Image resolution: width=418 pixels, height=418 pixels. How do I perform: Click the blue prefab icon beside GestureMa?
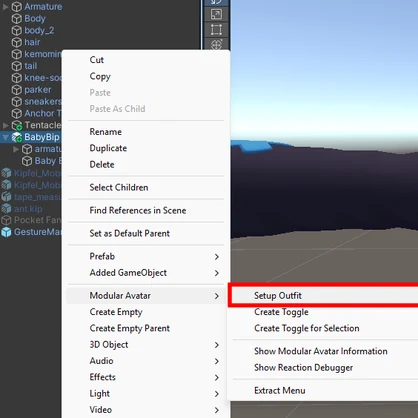click(x=6, y=232)
